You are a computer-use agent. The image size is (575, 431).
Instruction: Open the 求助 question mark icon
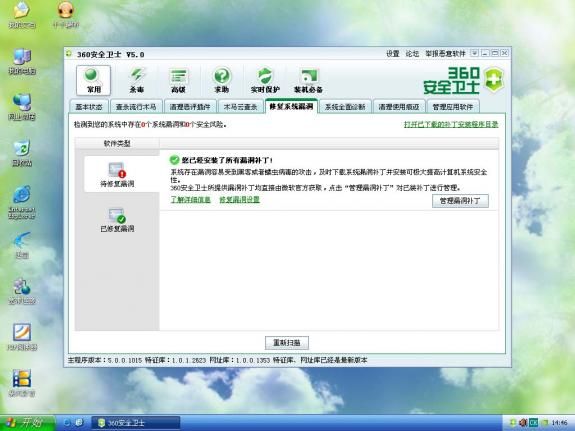click(x=221, y=81)
